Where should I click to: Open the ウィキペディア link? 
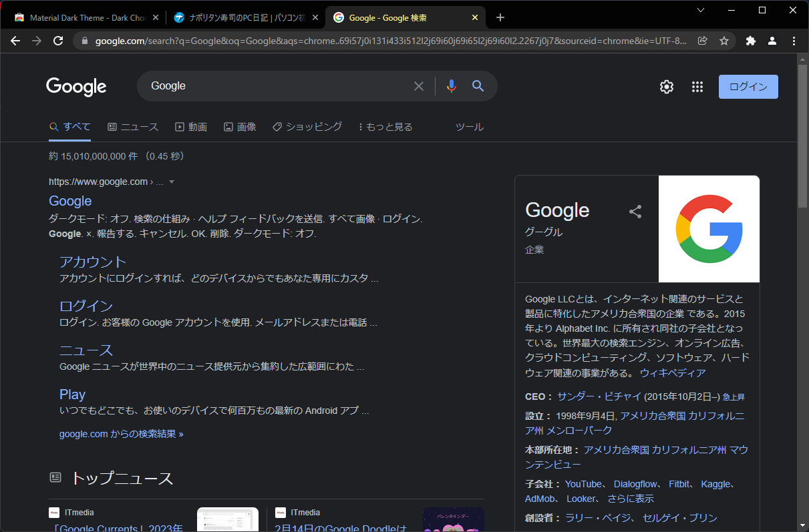pyautogui.click(x=673, y=373)
